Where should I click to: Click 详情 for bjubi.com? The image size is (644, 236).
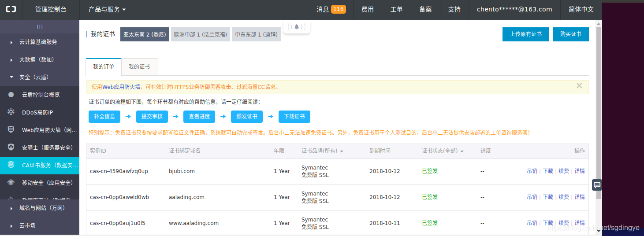point(580,171)
